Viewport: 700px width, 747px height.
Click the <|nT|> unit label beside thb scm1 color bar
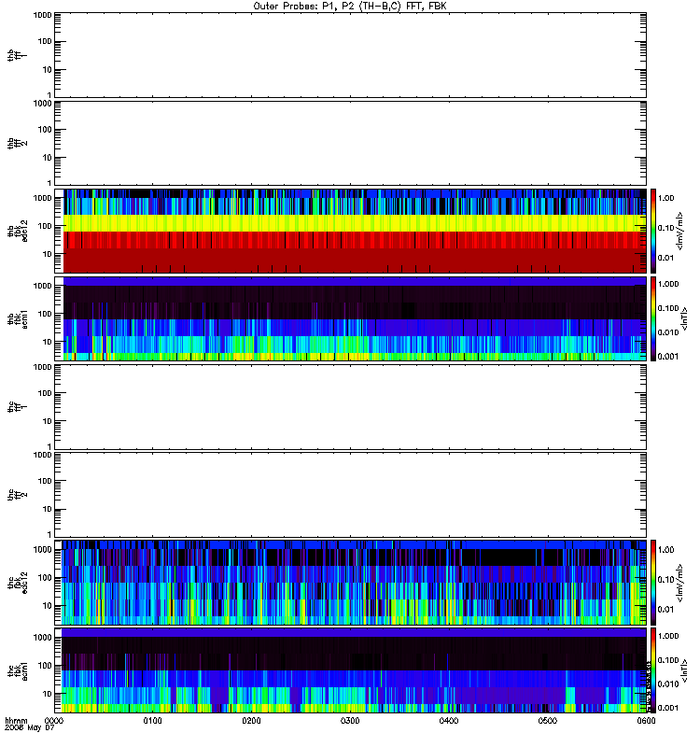[x=685, y=318]
